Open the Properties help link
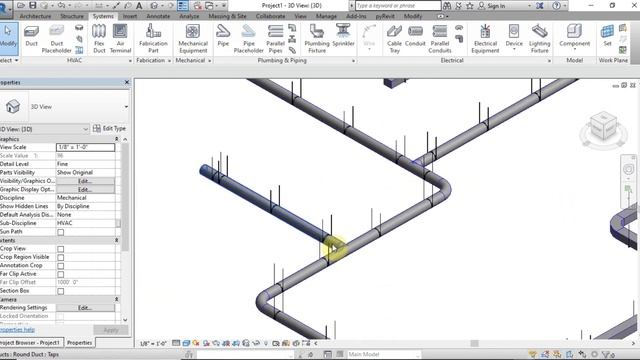 click(x=17, y=330)
